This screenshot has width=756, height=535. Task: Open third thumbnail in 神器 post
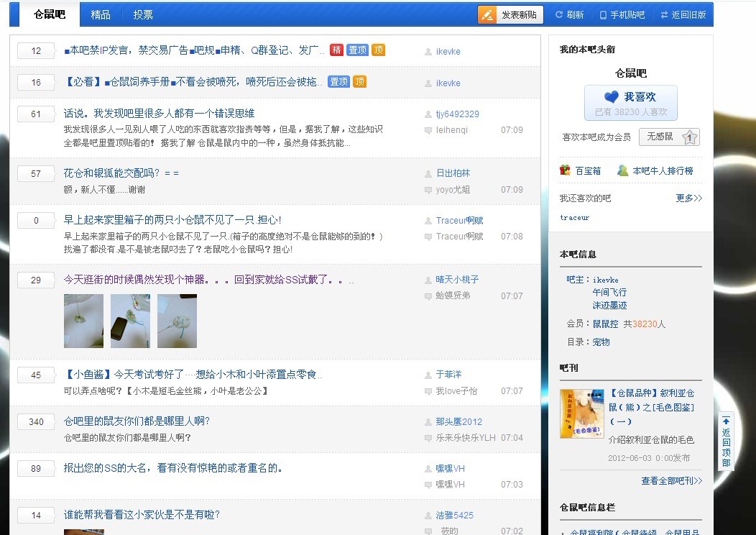click(177, 321)
